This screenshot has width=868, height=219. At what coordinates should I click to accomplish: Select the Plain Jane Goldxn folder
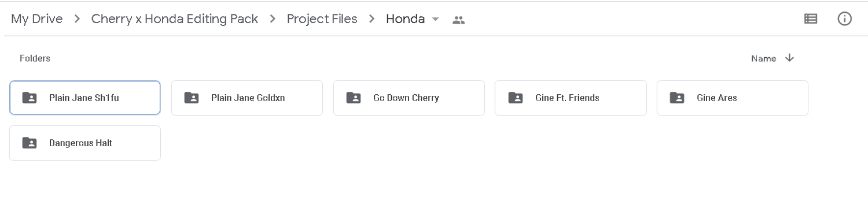247,98
